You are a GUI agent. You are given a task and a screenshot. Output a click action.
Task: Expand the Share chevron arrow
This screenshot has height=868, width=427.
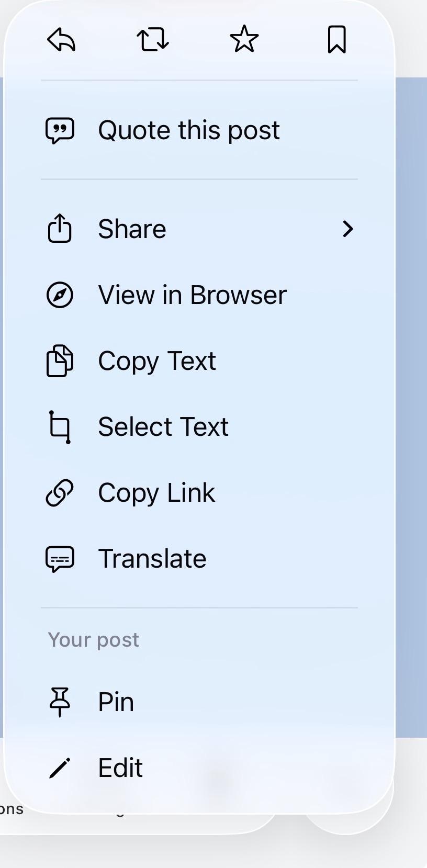tap(347, 229)
